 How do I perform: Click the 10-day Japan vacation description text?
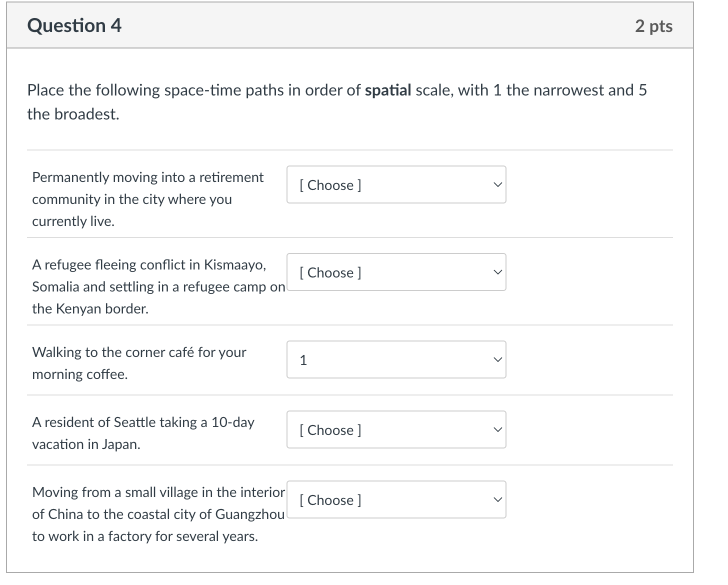click(x=143, y=432)
